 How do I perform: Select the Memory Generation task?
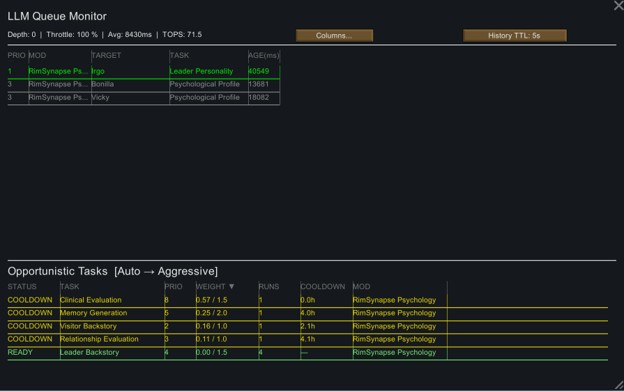pos(94,313)
